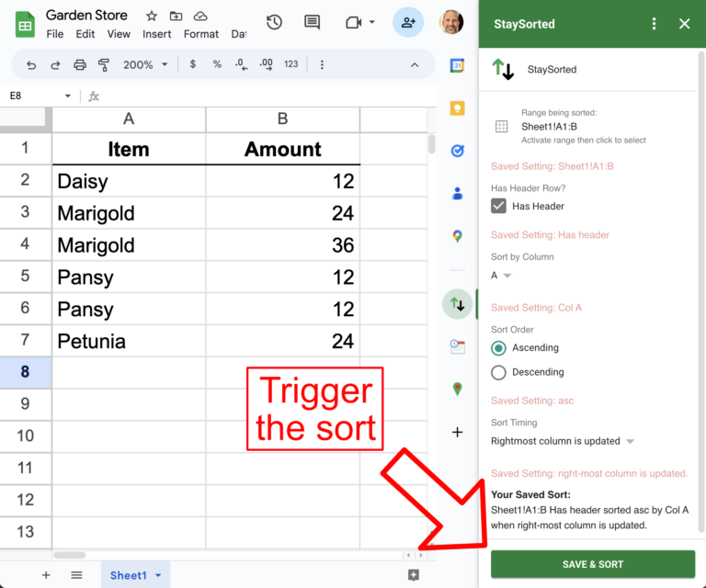This screenshot has width=706, height=588.
Task: Redo the last action
Action: pos(55,65)
